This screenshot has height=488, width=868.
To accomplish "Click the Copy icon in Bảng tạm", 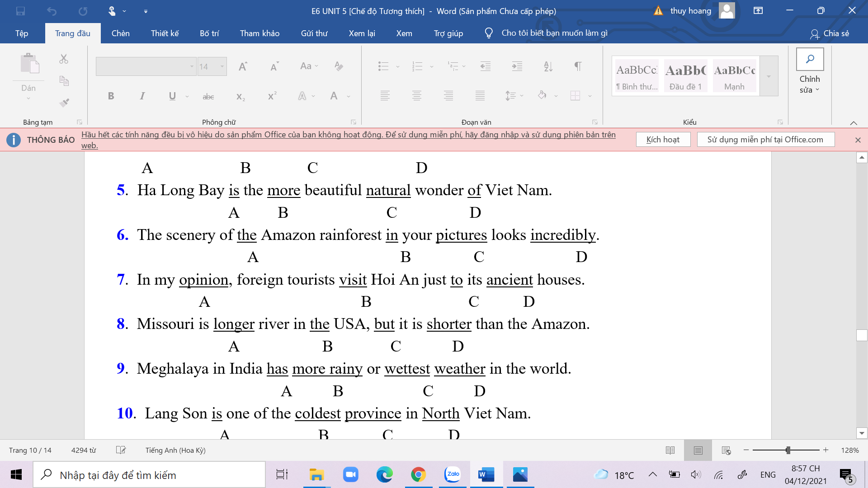I will 64,81.
